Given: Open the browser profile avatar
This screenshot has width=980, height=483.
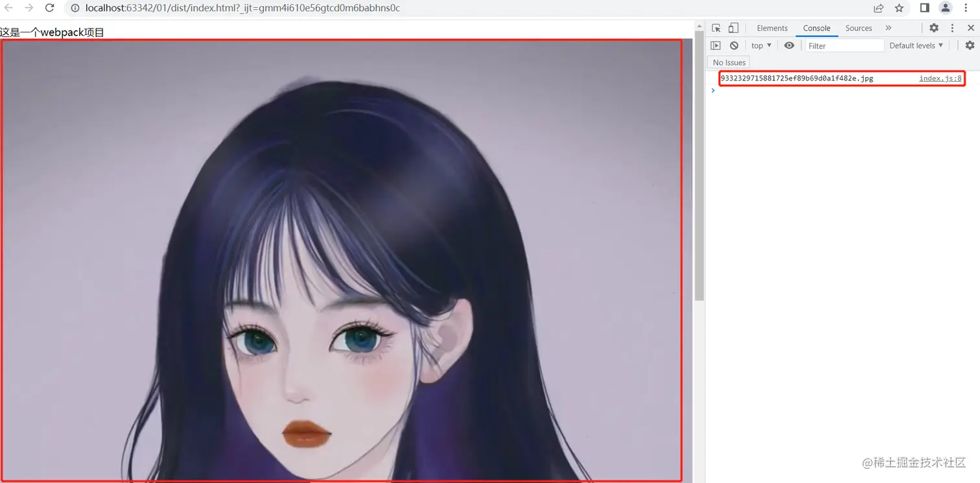Looking at the screenshot, I should click(945, 8).
